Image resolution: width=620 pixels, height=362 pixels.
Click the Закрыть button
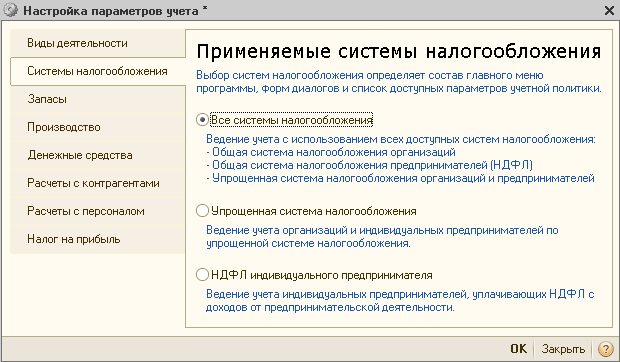coord(563,349)
